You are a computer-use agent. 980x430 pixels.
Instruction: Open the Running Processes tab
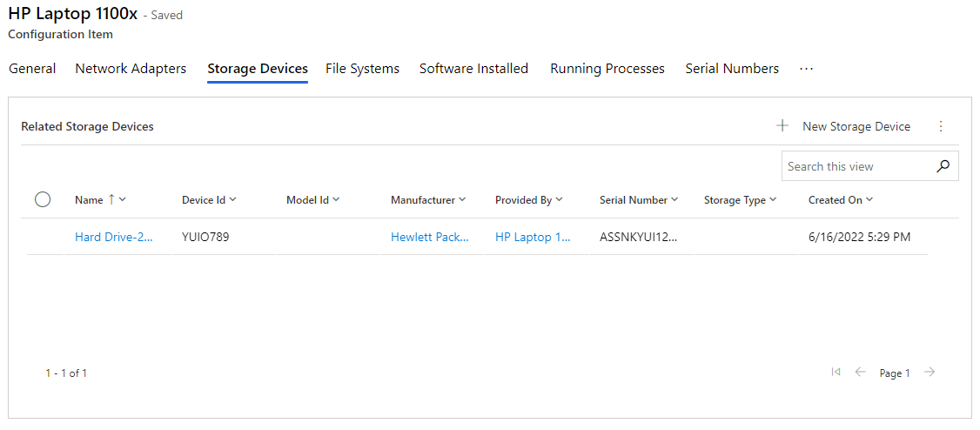pyautogui.click(x=607, y=69)
